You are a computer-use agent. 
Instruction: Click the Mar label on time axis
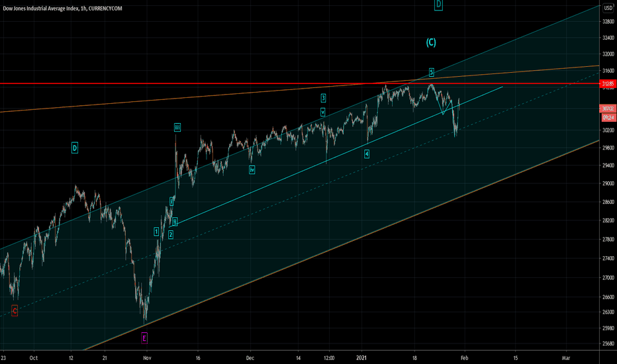566,357
